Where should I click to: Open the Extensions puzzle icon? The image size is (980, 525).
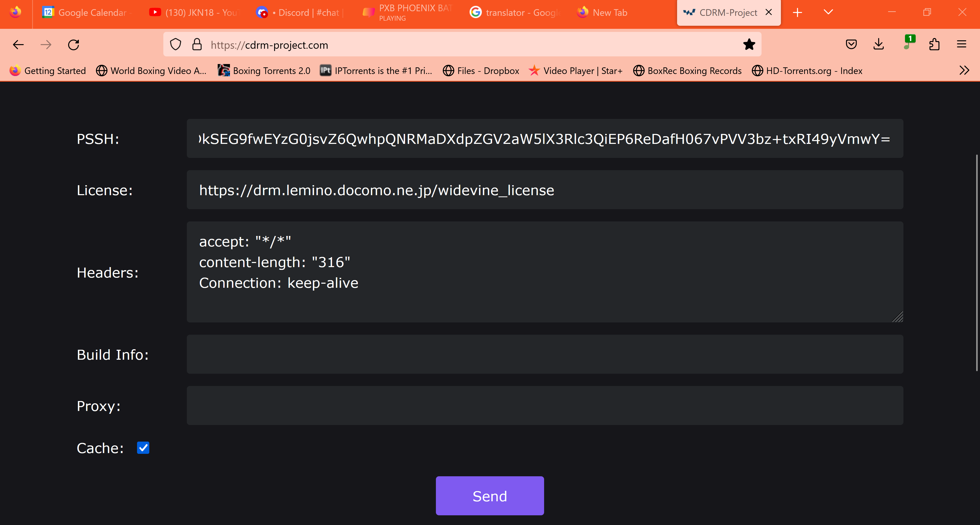click(934, 45)
